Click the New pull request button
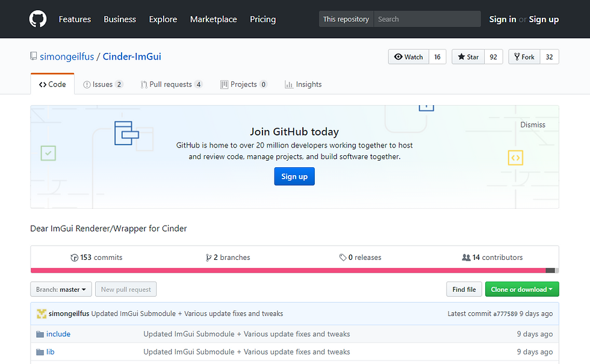The height and width of the screenshot is (364, 590). (126, 289)
